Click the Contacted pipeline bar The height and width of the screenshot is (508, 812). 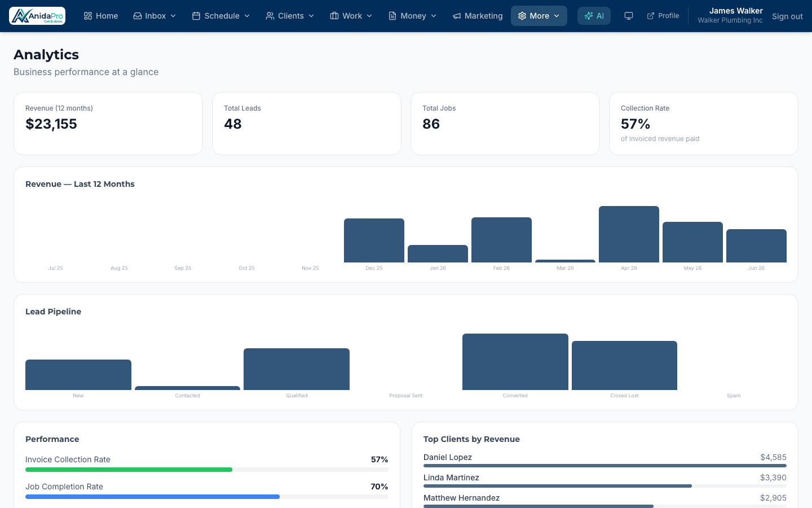[187, 388]
